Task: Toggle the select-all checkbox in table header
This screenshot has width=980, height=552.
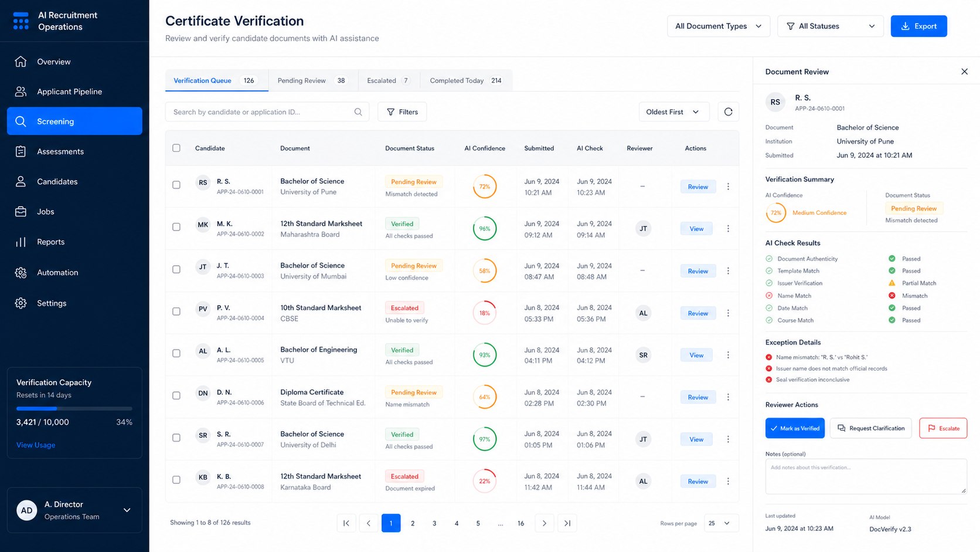Action: [x=176, y=148]
